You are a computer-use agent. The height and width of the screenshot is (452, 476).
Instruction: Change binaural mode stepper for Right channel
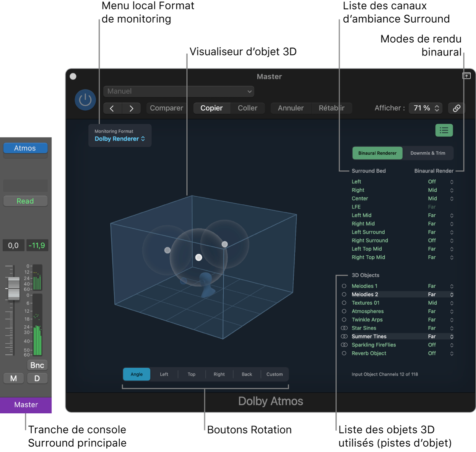(452, 190)
